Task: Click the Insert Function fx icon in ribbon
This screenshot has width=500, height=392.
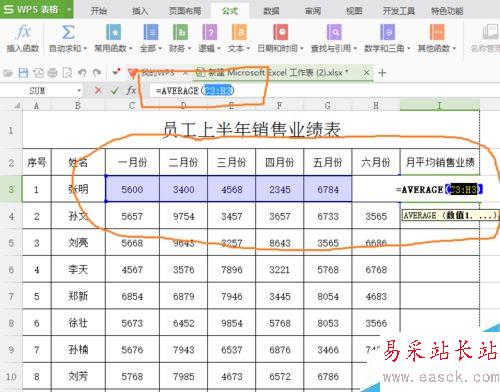Action: point(23,33)
